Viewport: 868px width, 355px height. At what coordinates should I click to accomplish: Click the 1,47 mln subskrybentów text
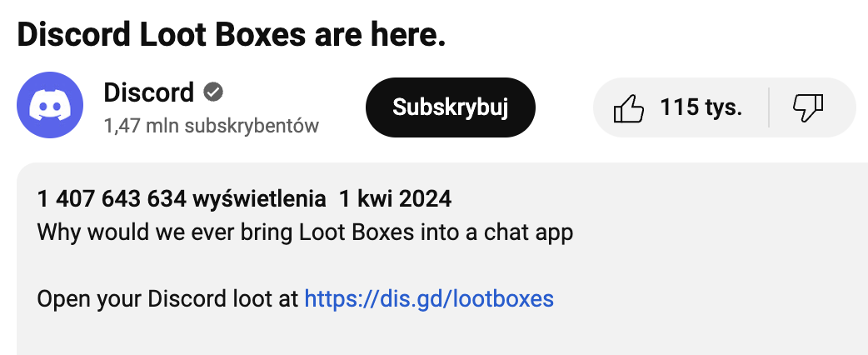pyautogui.click(x=211, y=126)
